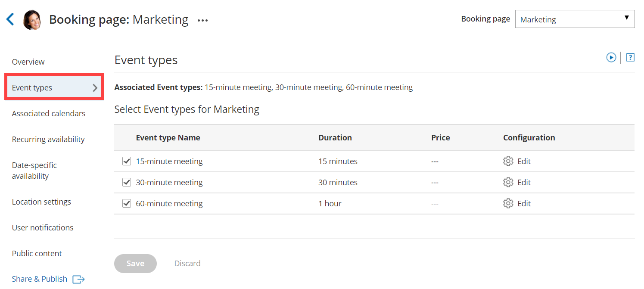Click the Share & Publish export icon

(78, 279)
